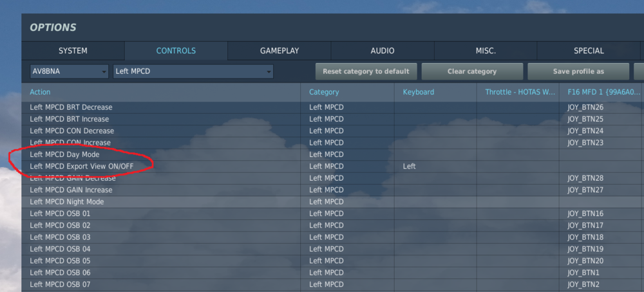The image size is (644, 292).
Task: Click the Category column header
Action: tap(348, 92)
